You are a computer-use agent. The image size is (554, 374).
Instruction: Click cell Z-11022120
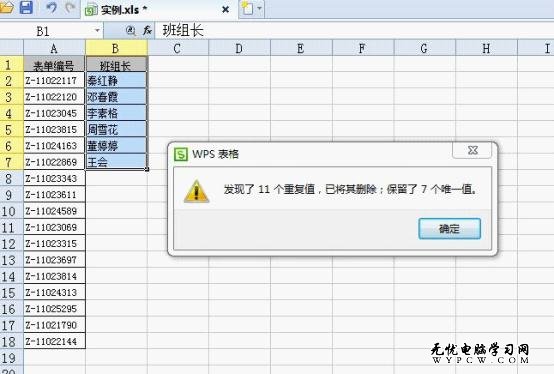[54, 97]
